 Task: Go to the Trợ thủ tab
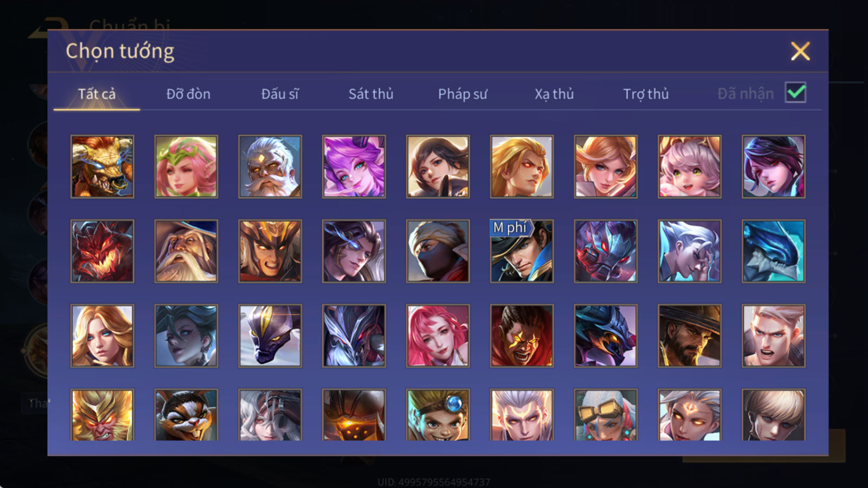coord(646,94)
